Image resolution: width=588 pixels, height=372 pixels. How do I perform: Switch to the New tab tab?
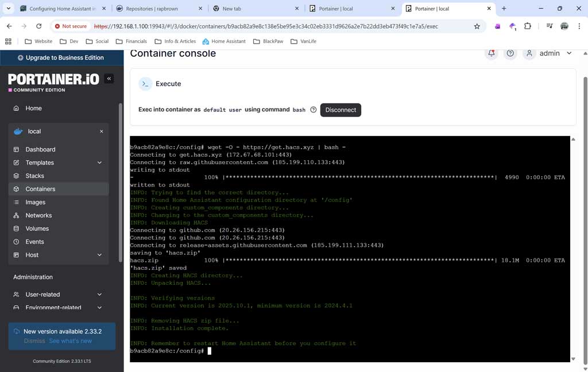256,8
